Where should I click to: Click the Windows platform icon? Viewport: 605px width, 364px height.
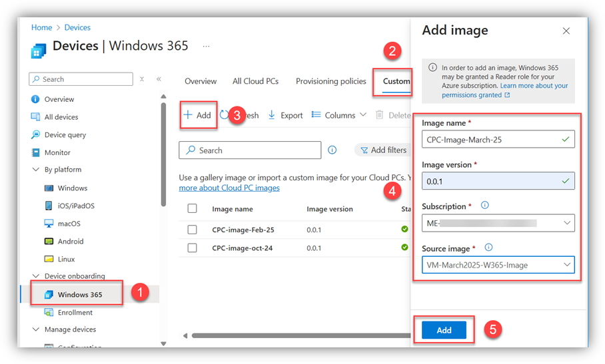click(x=49, y=188)
